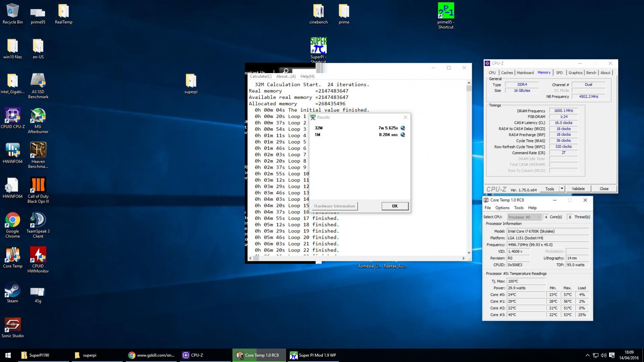
Task: Open the Select CPU Processor #0 dropdown
Action: coord(524,217)
